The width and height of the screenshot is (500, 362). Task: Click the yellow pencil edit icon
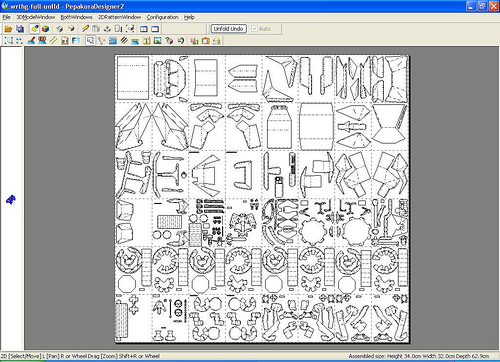[85, 29]
